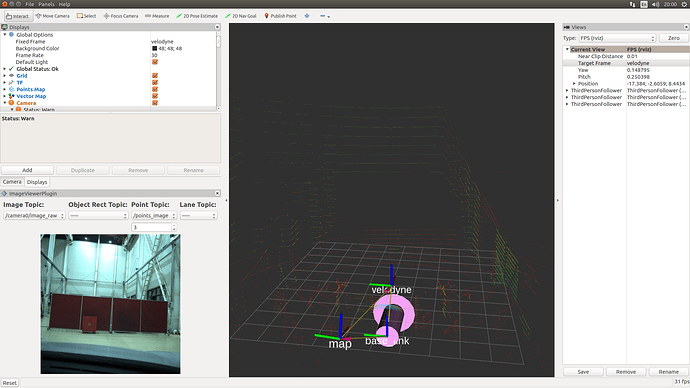Toggle the Grid display checkbox
Viewport: 690px width, 388px height.
click(155, 76)
